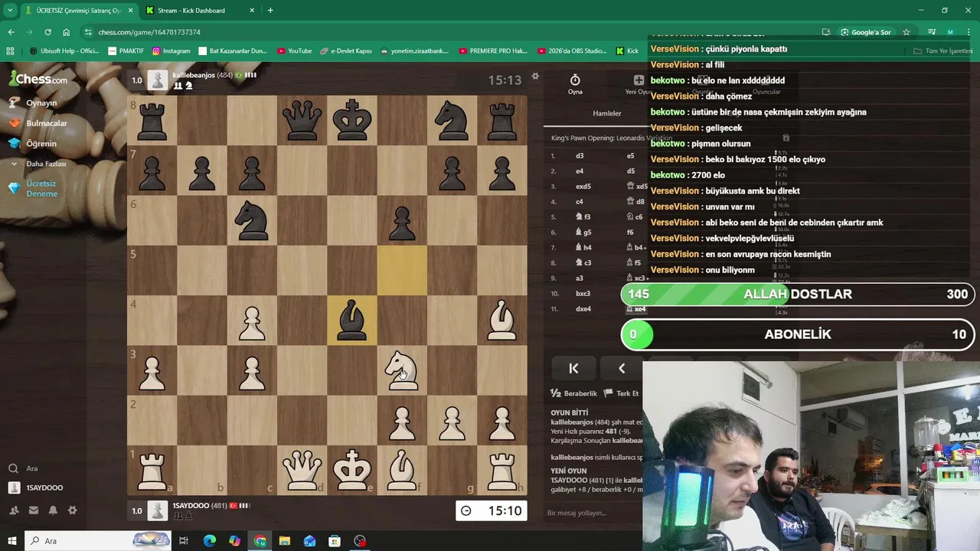
Task: Open YouTube bookmark
Action: click(x=294, y=51)
